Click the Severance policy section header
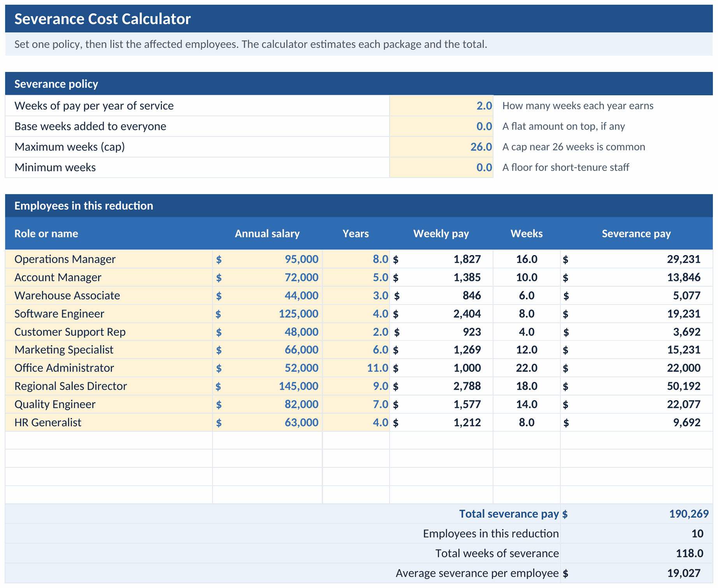The height and width of the screenshot is (588, 718). tap(359, 84)
